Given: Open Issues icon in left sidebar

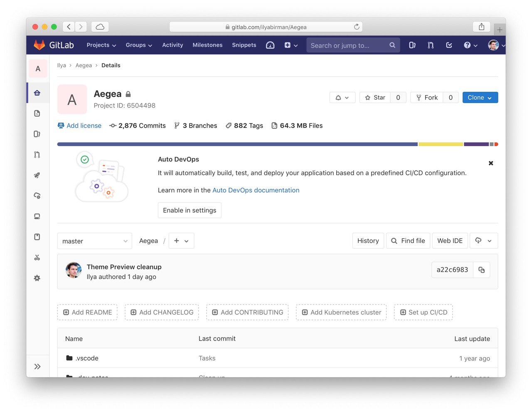Looking at the screenshot, I should pyautogui.click(x=37, y=134).
